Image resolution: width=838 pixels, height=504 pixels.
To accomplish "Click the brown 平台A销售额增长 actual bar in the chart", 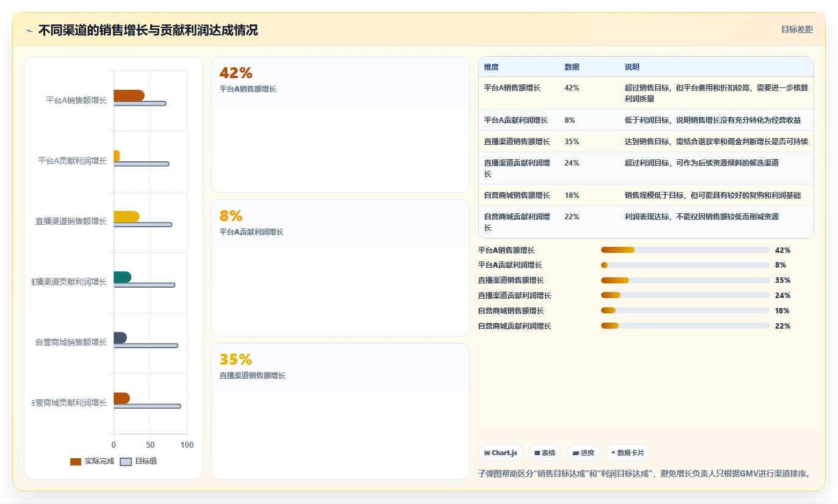I will click(x=129, y=95).
